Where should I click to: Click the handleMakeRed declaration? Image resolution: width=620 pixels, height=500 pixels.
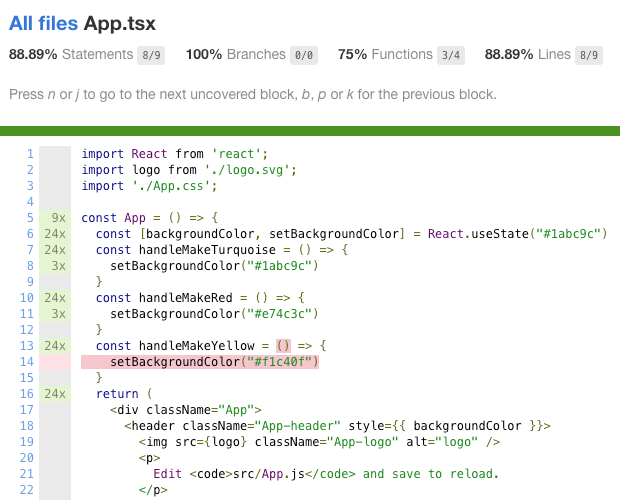click(200, 298)
